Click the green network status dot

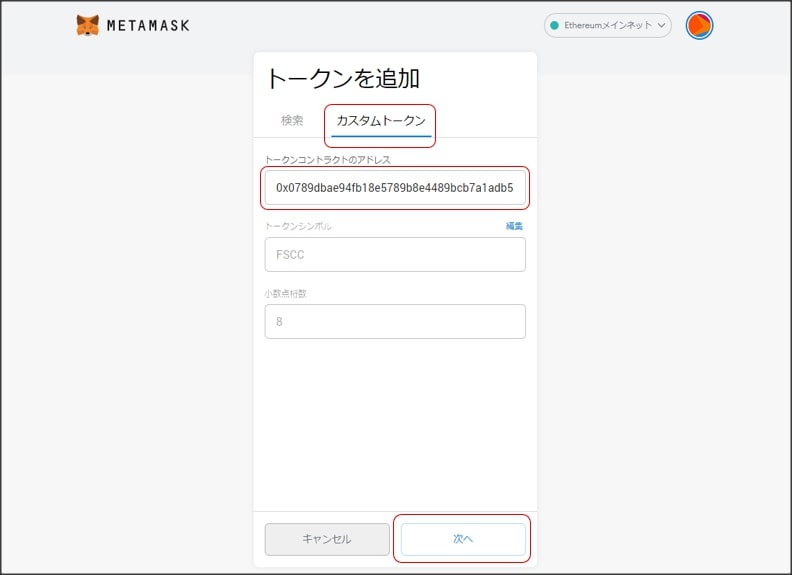pyautogui.click(x=555, y=25)
